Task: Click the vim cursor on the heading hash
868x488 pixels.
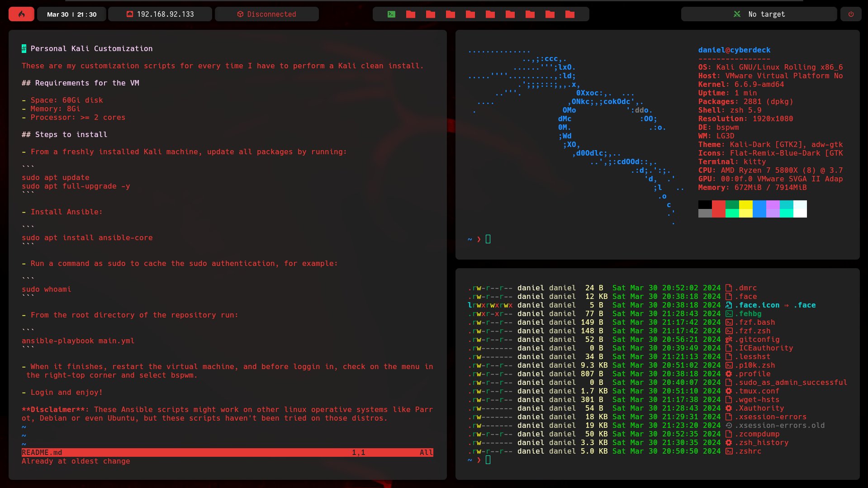Action: tap(24, 48)
